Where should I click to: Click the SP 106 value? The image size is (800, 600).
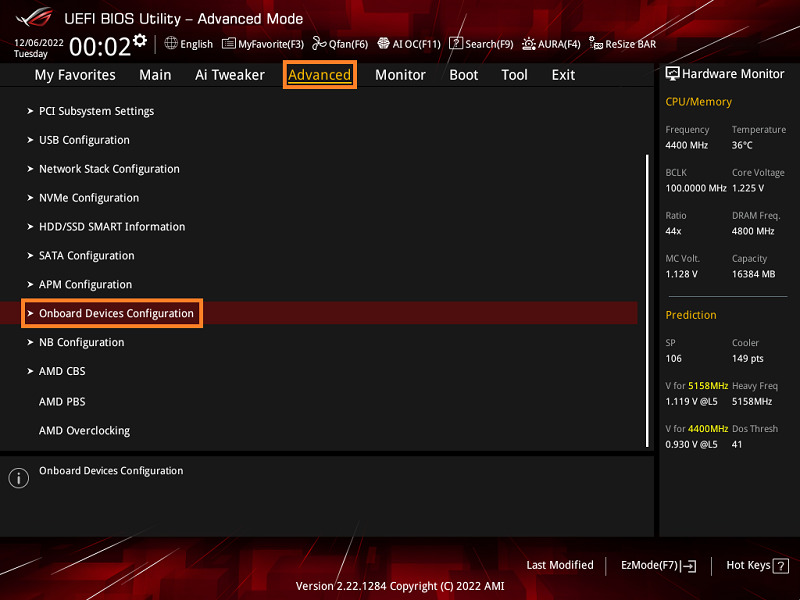673,358
